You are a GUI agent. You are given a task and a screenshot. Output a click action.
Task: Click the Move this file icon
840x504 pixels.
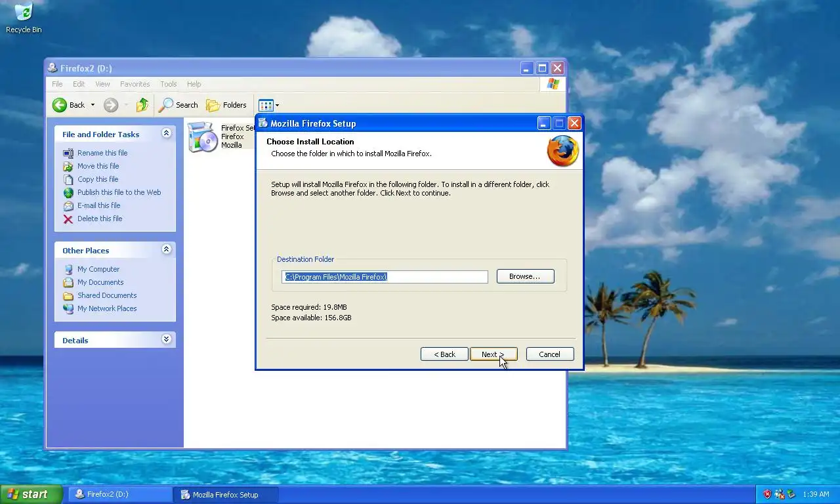(68, 166)
